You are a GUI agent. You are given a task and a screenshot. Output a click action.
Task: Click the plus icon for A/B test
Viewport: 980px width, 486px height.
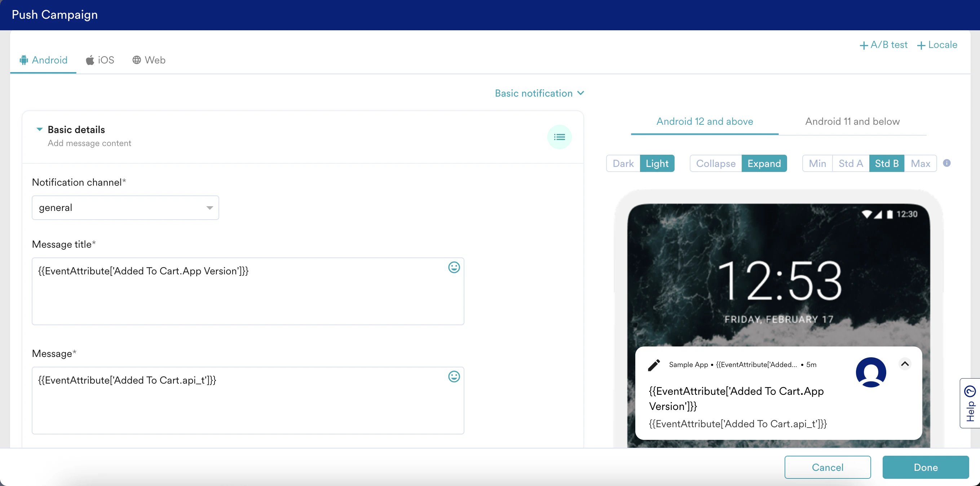(x=864, y=45)
